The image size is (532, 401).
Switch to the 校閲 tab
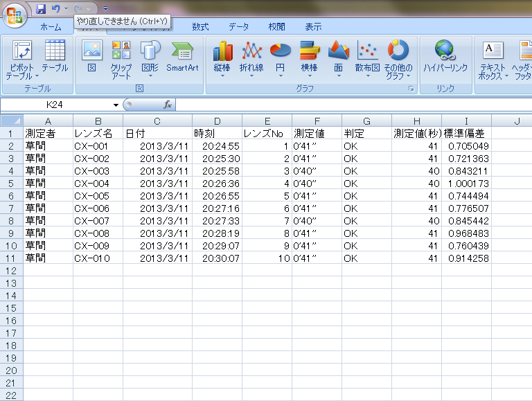[277, 27]
